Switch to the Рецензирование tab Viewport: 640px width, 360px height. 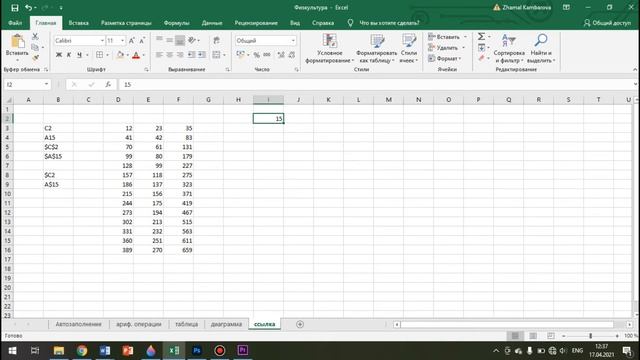(x=256, y=23)
